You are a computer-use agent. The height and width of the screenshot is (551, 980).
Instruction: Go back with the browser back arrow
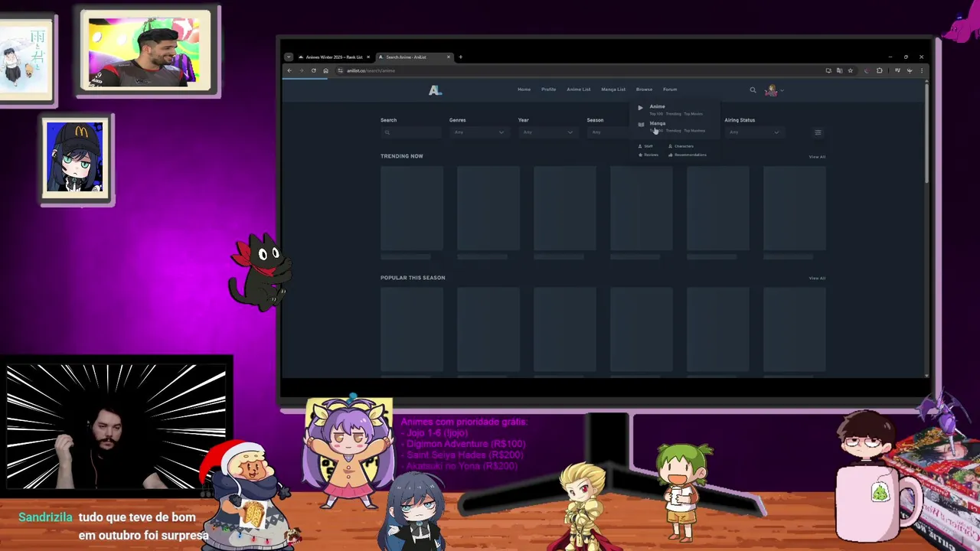289,70
